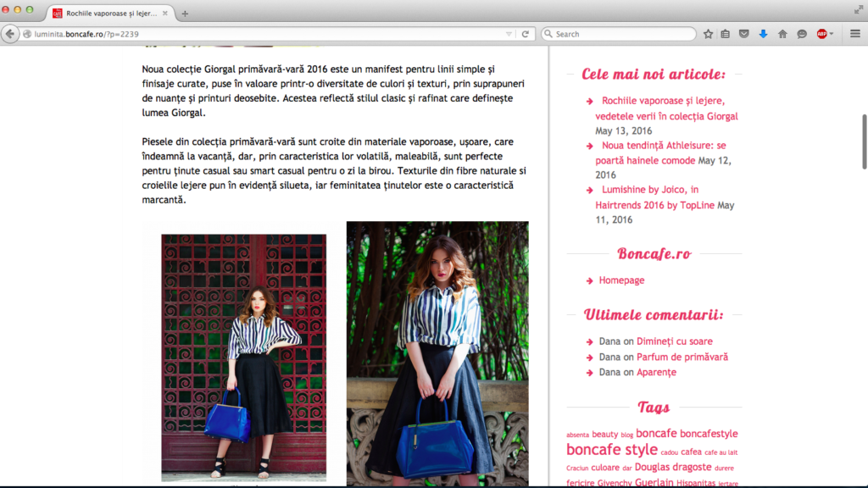The height and width of the screenshot is (488, 868).
Task: Reload the current page
Action: 526,34
